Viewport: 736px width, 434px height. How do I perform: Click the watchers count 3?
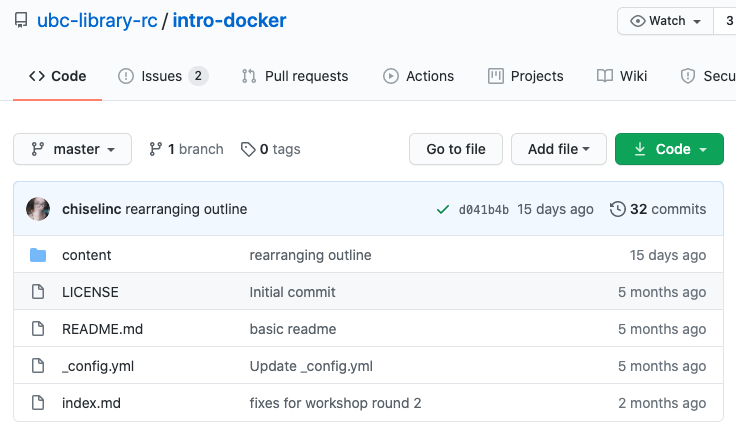click(x=729, y=21)
